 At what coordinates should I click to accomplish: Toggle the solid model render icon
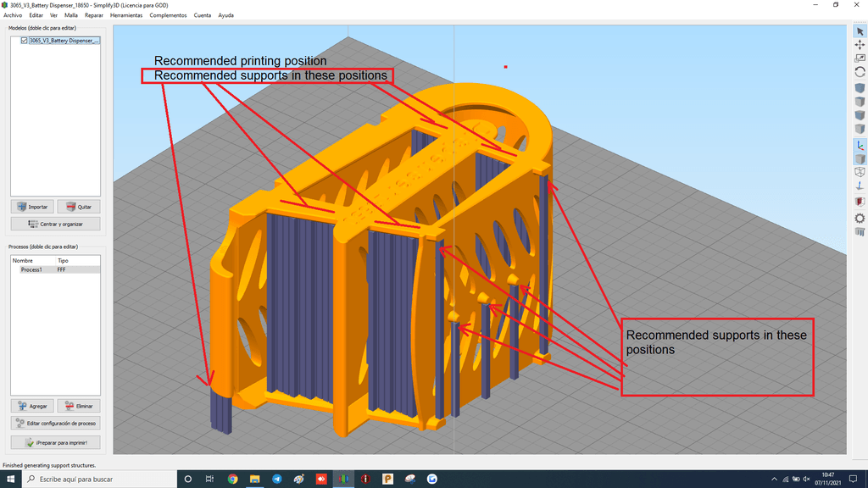click(x=860, y=158)
